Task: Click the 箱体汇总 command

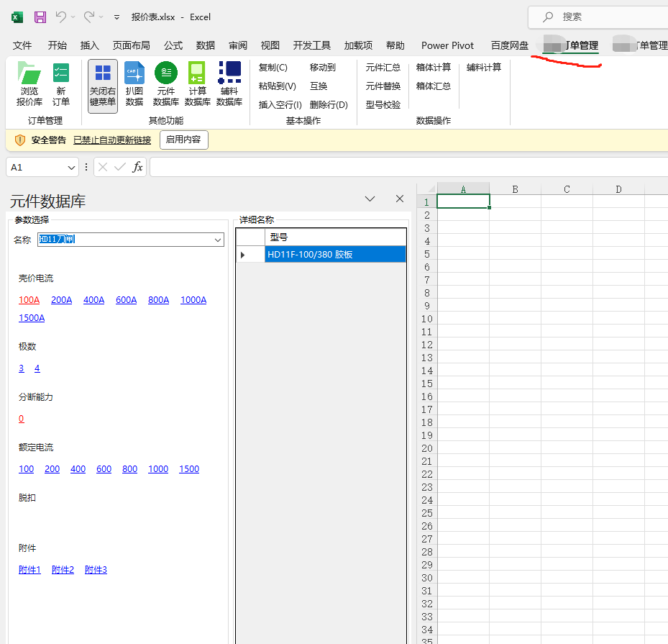Action: pyautogui.click(x=434, y=86)
